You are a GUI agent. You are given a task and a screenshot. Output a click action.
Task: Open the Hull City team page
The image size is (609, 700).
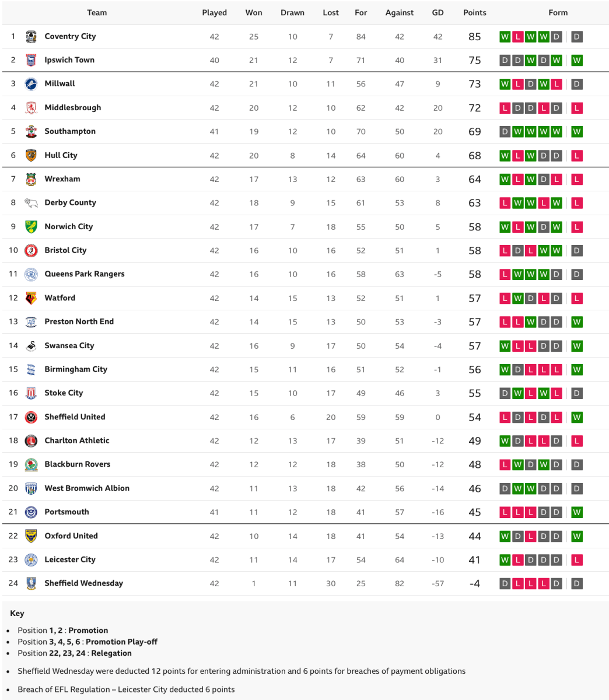point(61,155)
